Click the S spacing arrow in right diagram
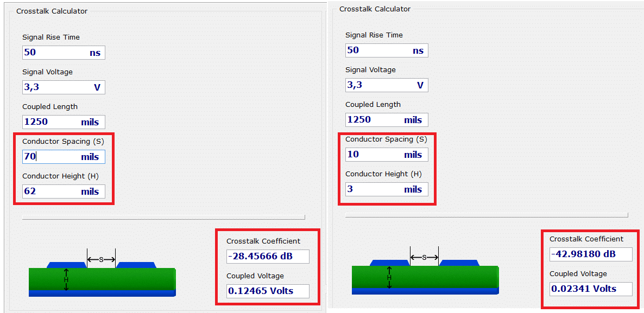644x313 pixels. coord(424,257)
